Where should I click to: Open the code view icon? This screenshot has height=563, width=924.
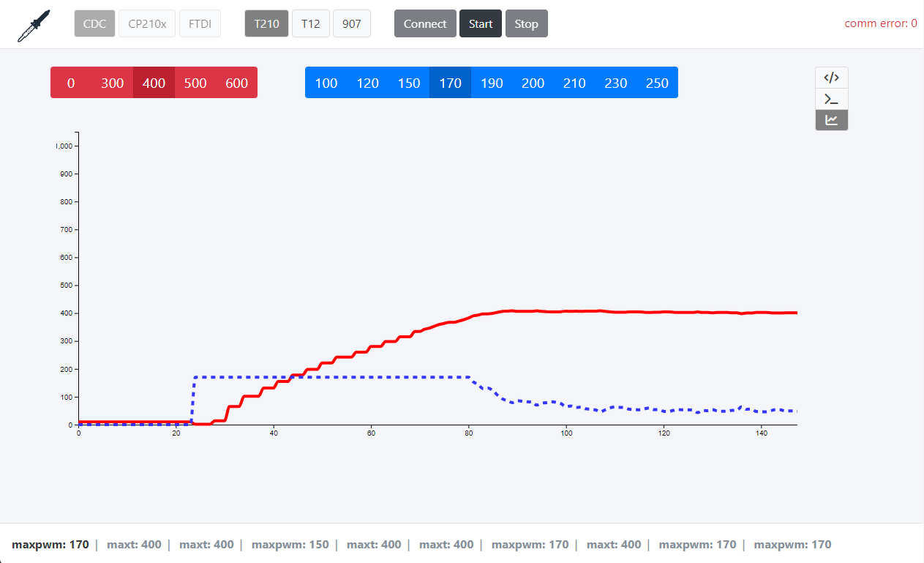point(832,78)
